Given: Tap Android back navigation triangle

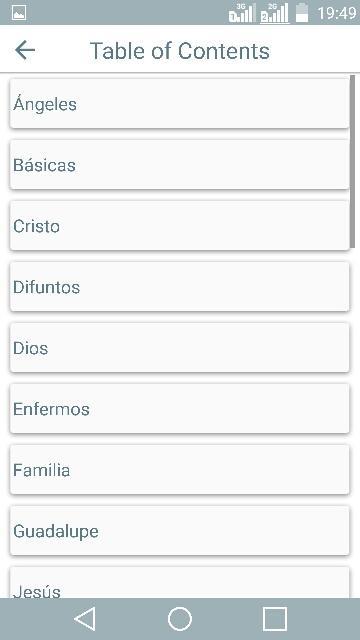Looking at the screenshot, I should pyautogui.click(x=85, y=619).
